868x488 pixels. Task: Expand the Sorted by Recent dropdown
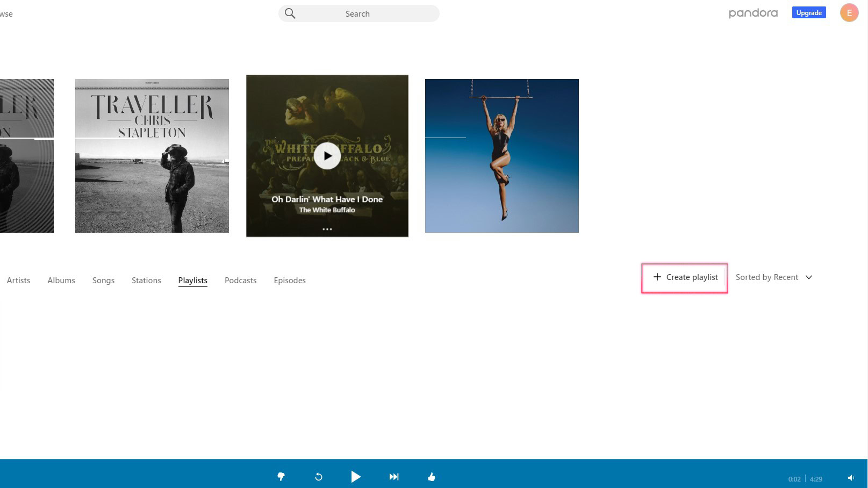767,277
